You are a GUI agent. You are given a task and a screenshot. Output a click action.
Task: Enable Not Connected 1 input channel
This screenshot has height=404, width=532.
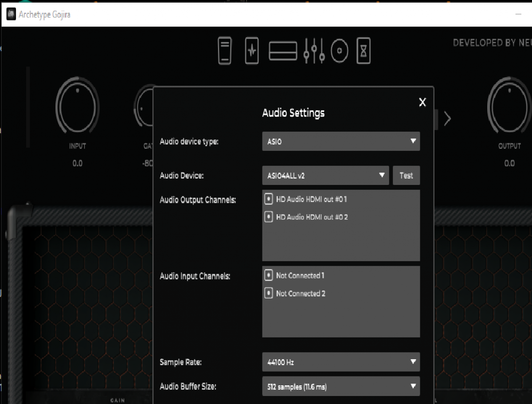[x=268, y=275]
